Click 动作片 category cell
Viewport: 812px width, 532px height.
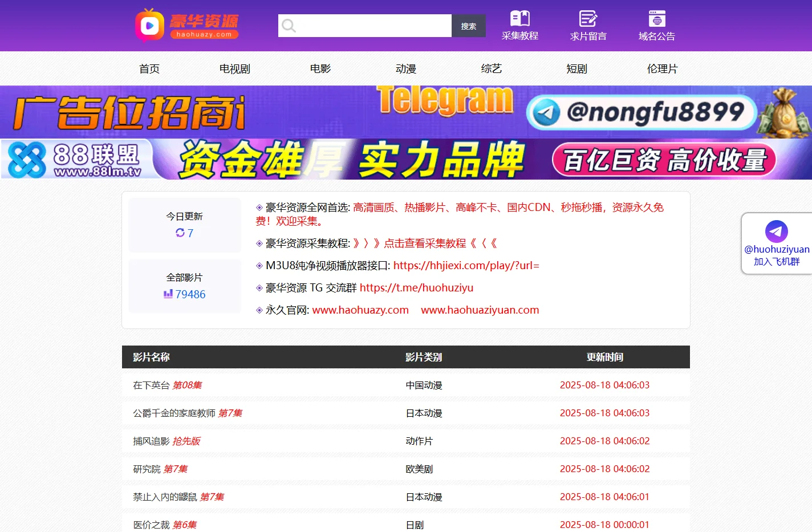[x=419, y=441]
